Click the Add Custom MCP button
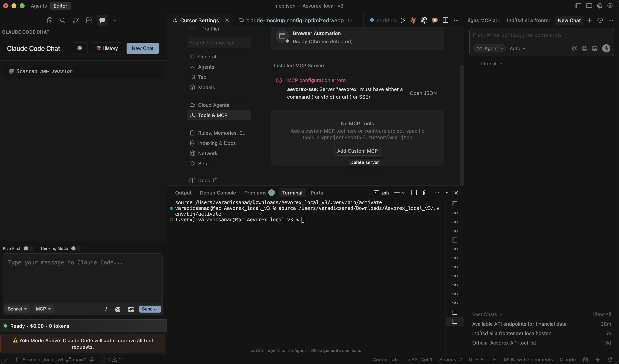 coord(357,151)
